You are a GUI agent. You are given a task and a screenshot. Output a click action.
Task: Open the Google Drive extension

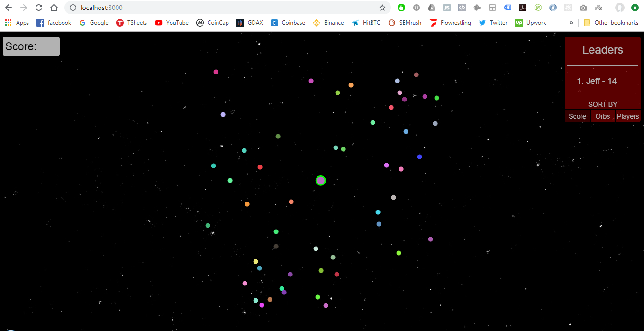[x=432, y=8]
